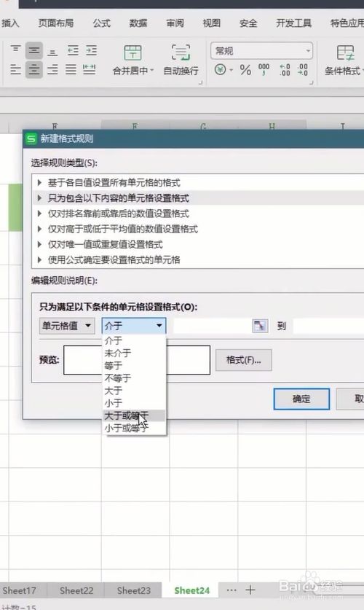
Task: Open the 合并居中 dropdown arrow
Action: pos(152,71)
